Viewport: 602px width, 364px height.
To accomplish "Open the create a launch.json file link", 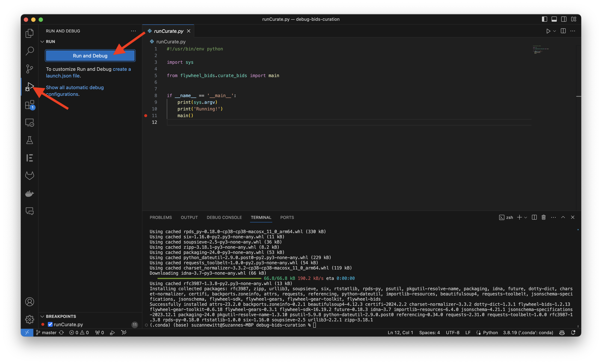I will pyautogui.click(x=88, y=72).
